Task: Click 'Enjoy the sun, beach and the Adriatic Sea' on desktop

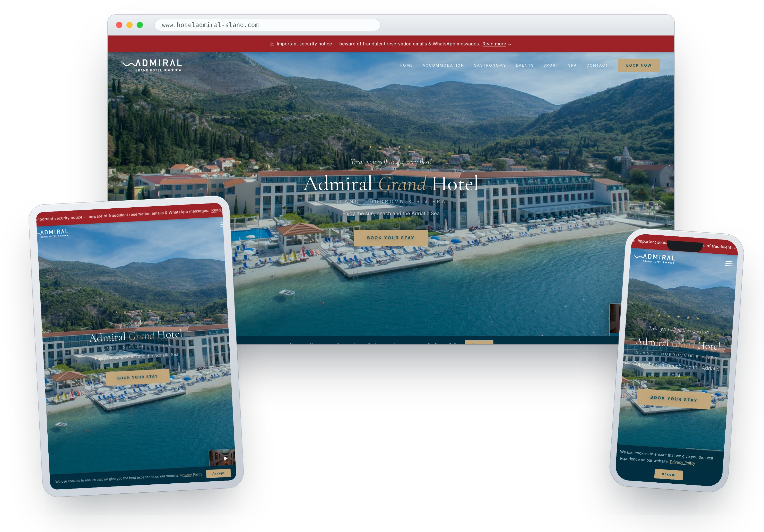Action: [x=391, y=214]
